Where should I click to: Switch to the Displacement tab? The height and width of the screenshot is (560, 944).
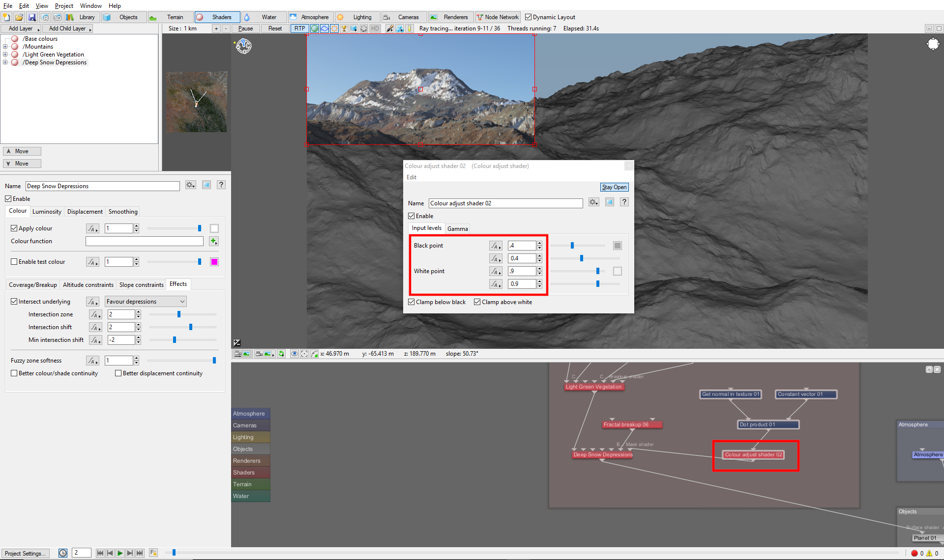(x=85, y=212)
